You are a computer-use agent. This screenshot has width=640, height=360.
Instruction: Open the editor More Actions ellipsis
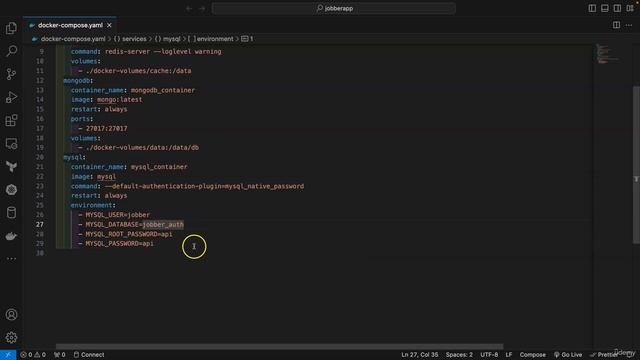(629, 25)
